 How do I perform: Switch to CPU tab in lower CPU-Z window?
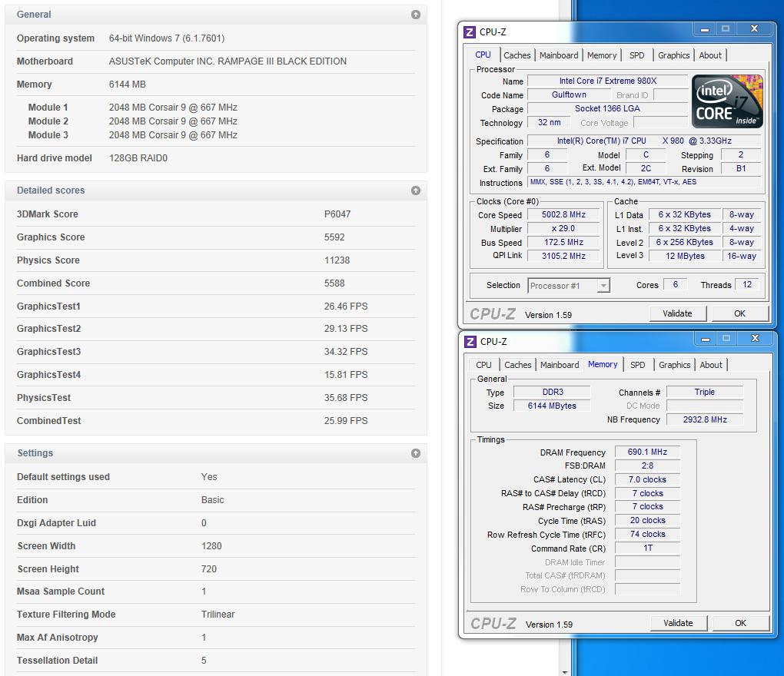click(x=483, y=365)
